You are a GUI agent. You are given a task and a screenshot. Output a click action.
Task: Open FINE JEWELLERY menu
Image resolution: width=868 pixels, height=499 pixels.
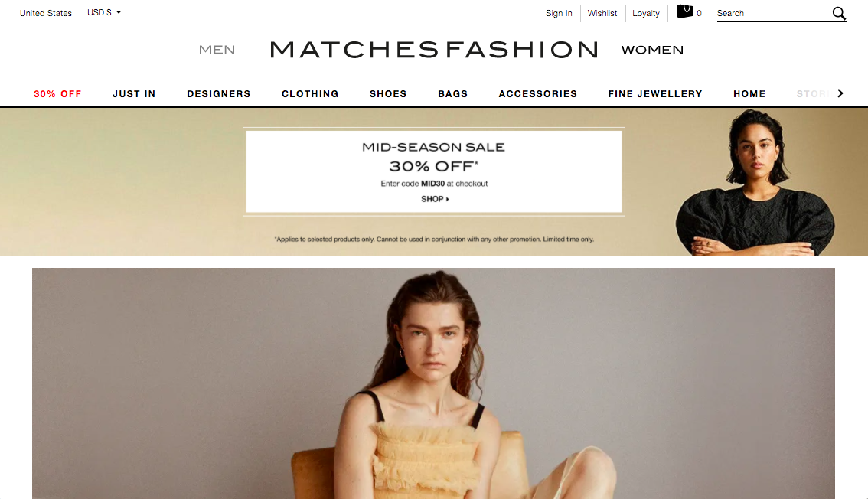click(655, 94)
